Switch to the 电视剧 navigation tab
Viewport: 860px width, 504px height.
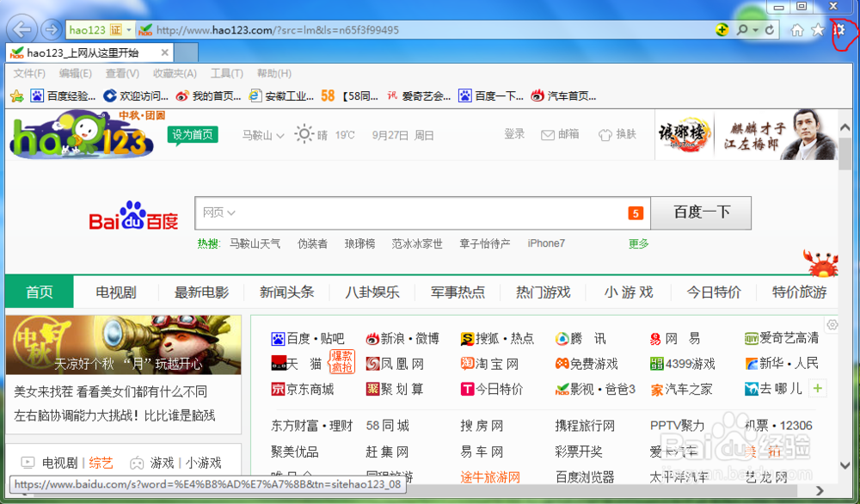[x=116, y=292]
